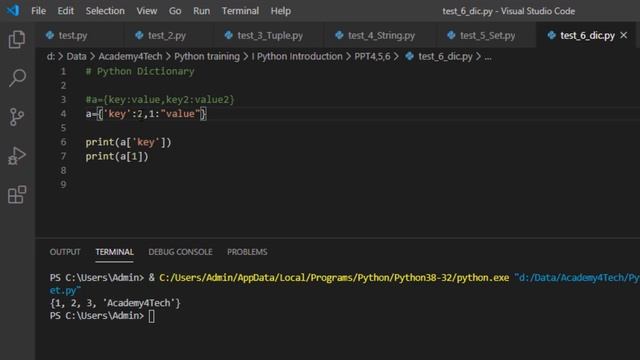Switch to the PROBLEMS panel tab
This screenshot has height=360, width=640.
247,252
